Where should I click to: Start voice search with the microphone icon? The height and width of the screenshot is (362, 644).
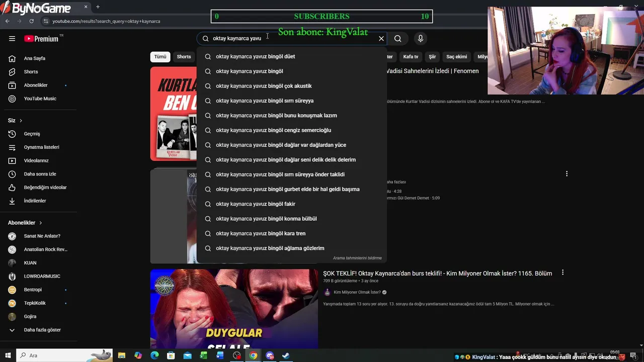tap(421, 38)
